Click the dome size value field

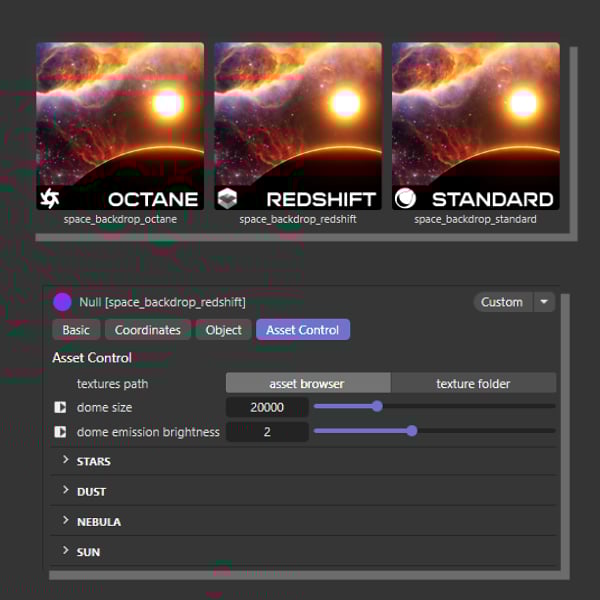pyautogui.click(x=267, y=407)
